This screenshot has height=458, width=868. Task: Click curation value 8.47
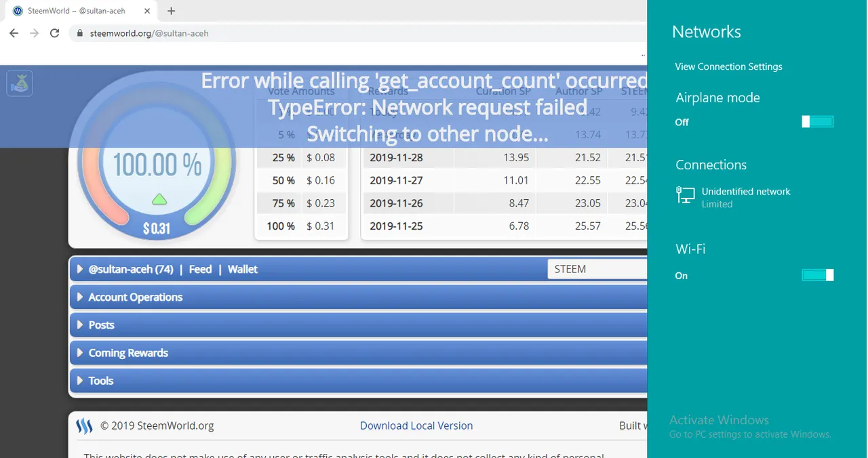coord(519,203)
